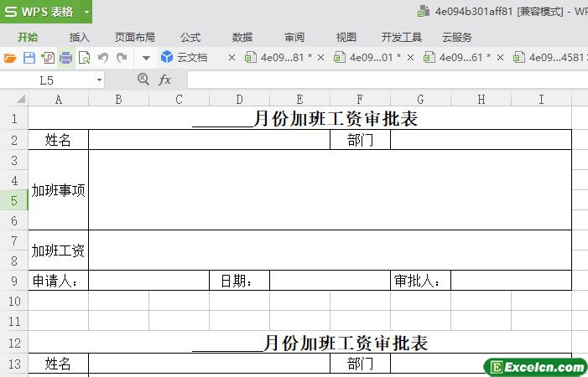The width and height of the screenshot is (588, 377).
Task: Open the 页面布局 ribbon tab
Action: pyautogui.click(x=134, y=38)
